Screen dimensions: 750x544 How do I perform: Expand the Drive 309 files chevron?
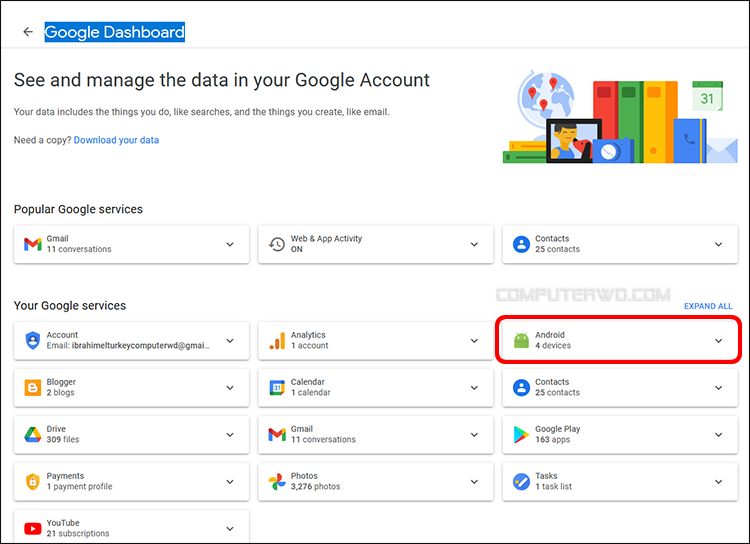[230, 434]
